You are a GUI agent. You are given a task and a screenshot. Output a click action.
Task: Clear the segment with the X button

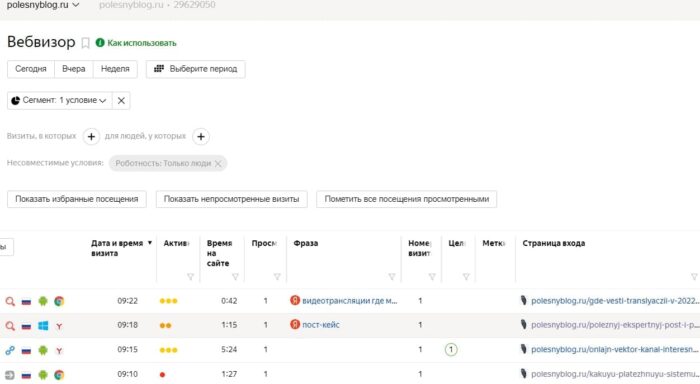[121, 100]
